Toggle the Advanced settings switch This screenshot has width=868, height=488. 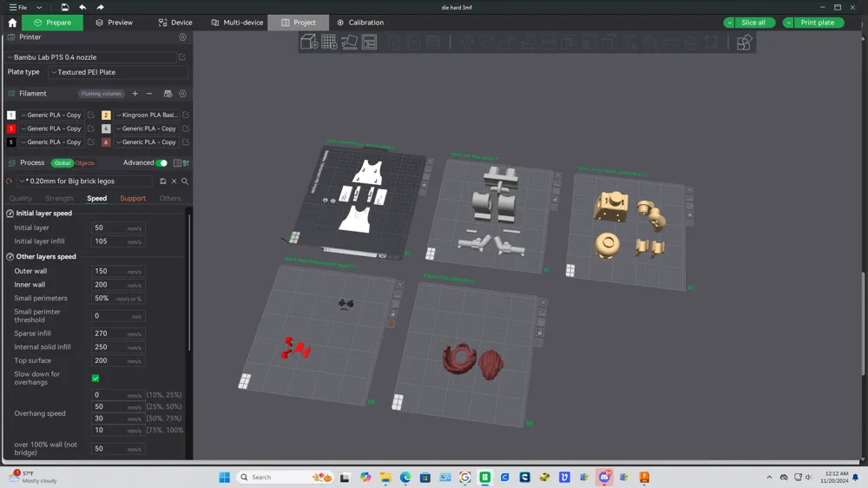161,163
